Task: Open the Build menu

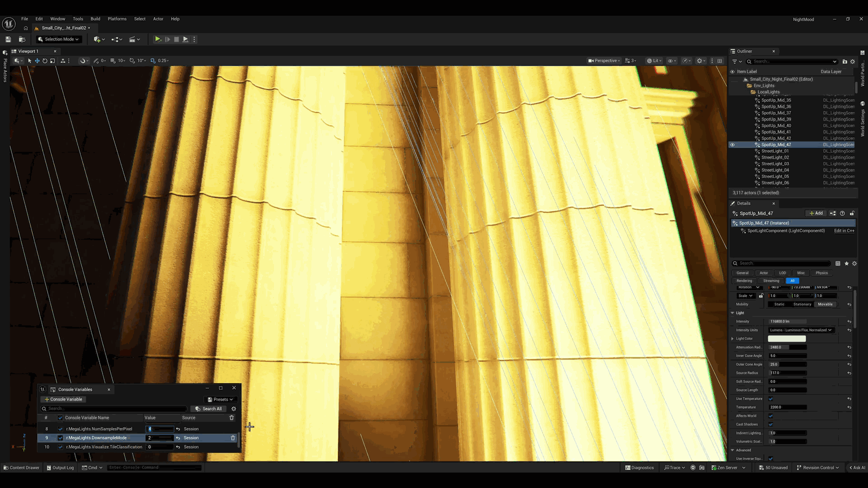Action: tap(95, 19)
